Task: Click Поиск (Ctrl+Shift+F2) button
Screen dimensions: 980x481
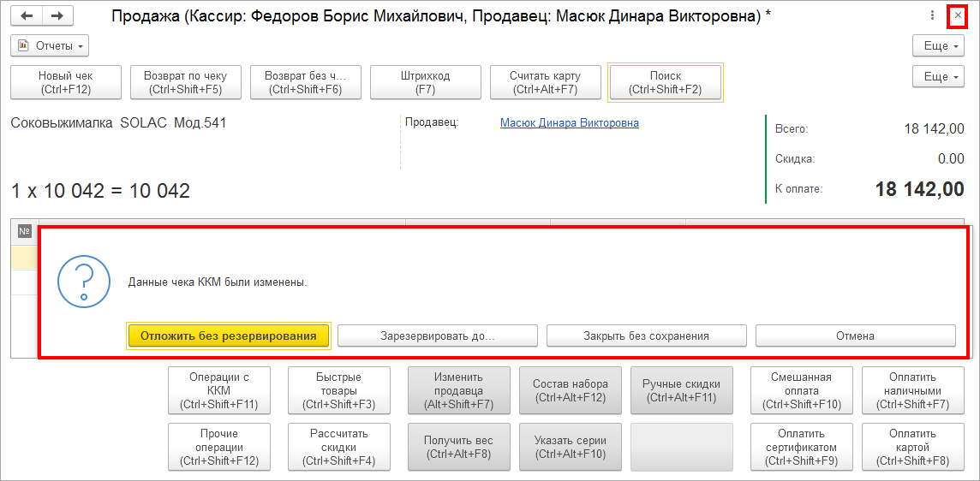Action: pyautogui.click(x=666, y=82)
